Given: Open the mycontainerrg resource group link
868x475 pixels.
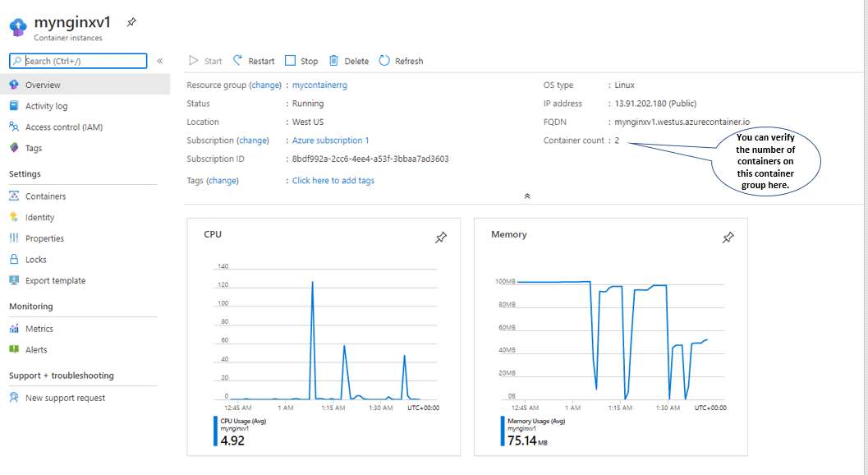Looking at the screenshot, I should (319, 85).
